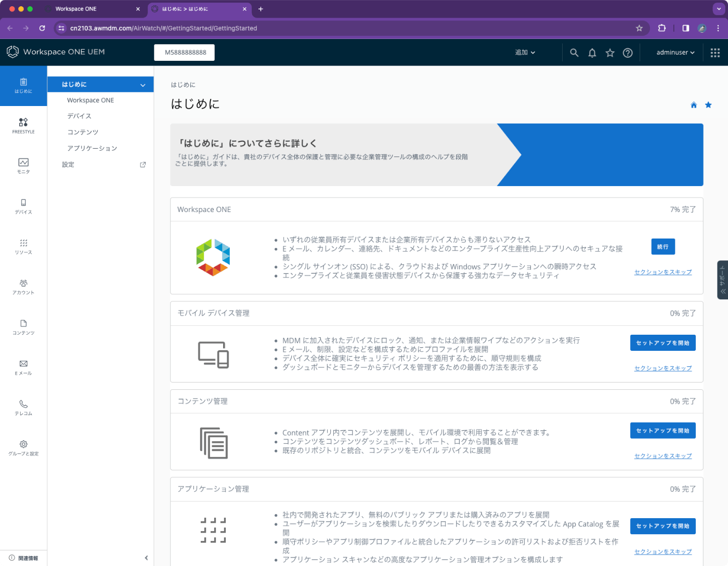This screenshot has width=728, height=566.
Task: Skip the アプリケーション管理 section link
Action: (x=663, y=552)
